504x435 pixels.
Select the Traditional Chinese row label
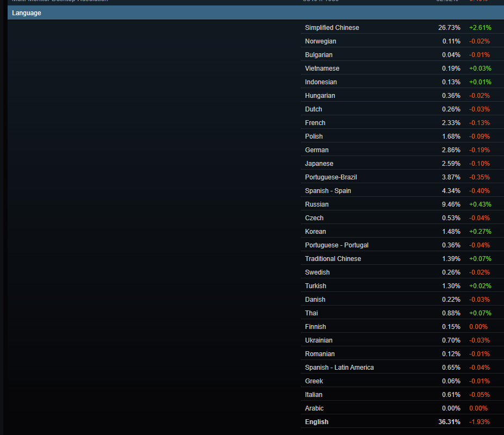(x=333, y=259)
